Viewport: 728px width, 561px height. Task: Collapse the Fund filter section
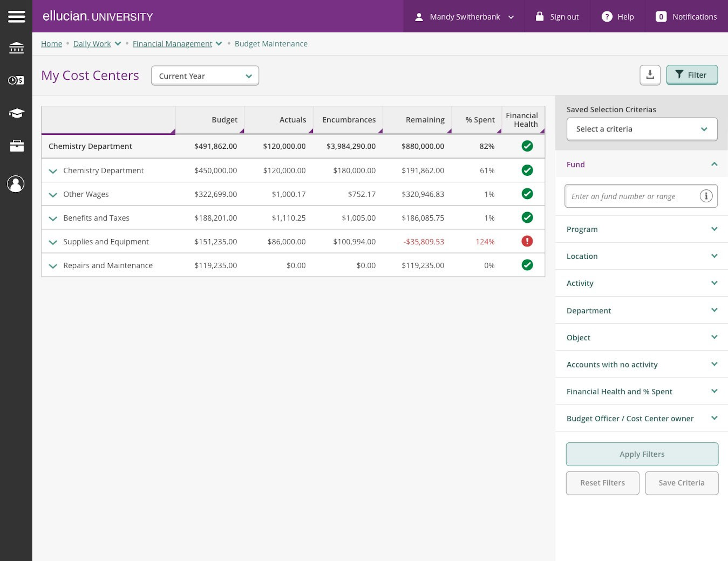click(714, 164)
